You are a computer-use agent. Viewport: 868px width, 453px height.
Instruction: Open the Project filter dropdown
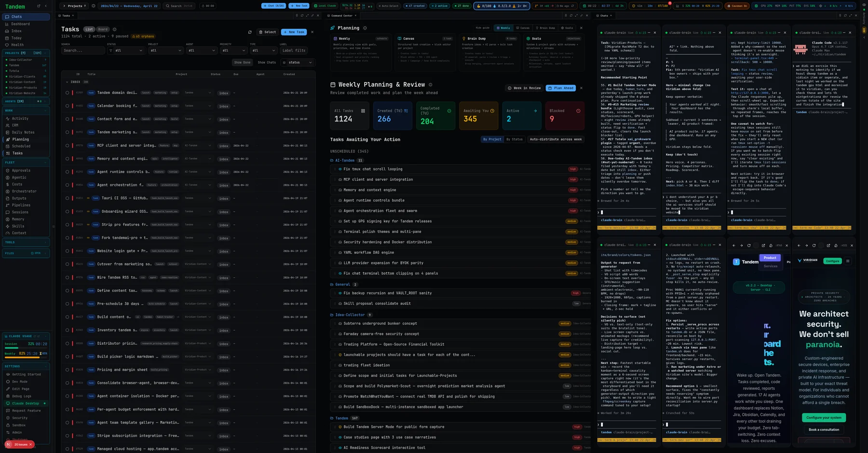165,50
